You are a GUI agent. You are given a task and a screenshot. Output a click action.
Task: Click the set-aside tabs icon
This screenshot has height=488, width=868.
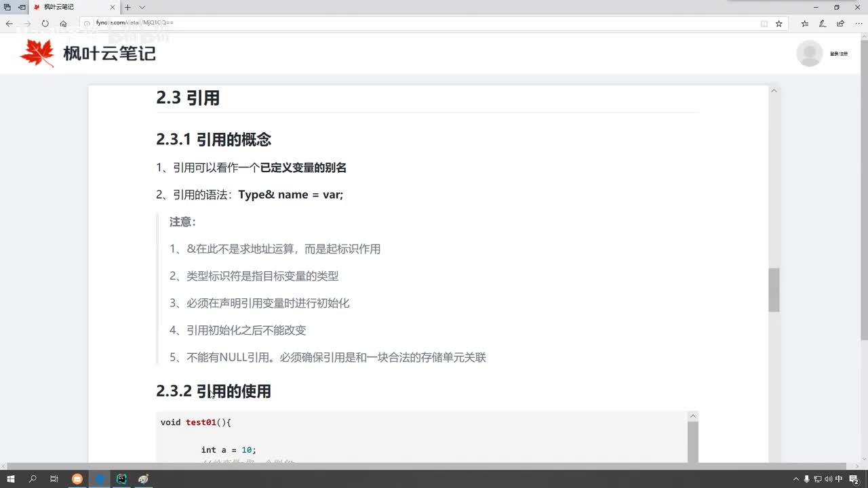tap(7, 7)
